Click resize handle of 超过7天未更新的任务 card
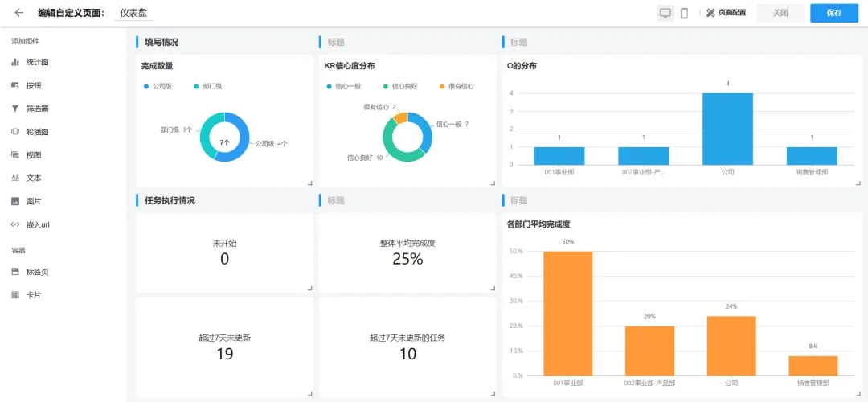Viewport: 868px width, 402px height. [x=493, y=394]
